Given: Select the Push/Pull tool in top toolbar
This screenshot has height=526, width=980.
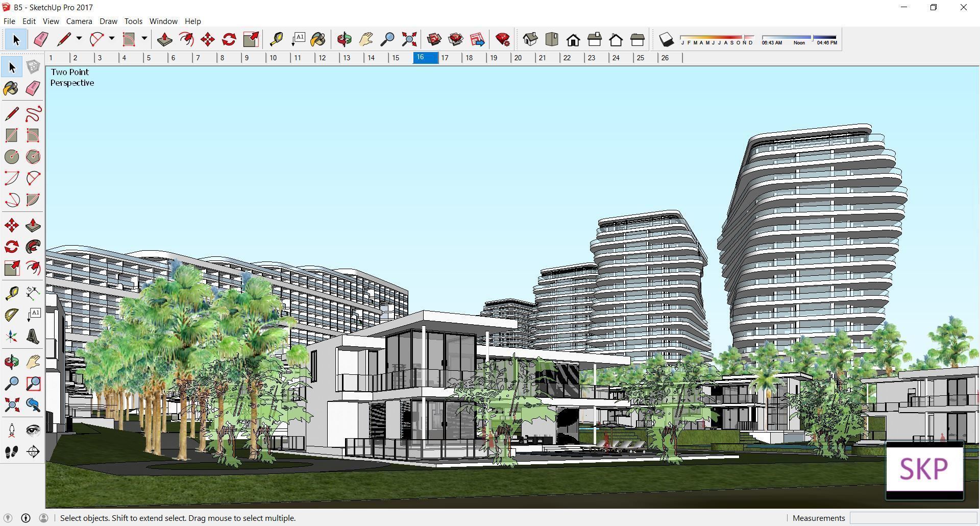Looking at the screenshot, I should (164, 39).
